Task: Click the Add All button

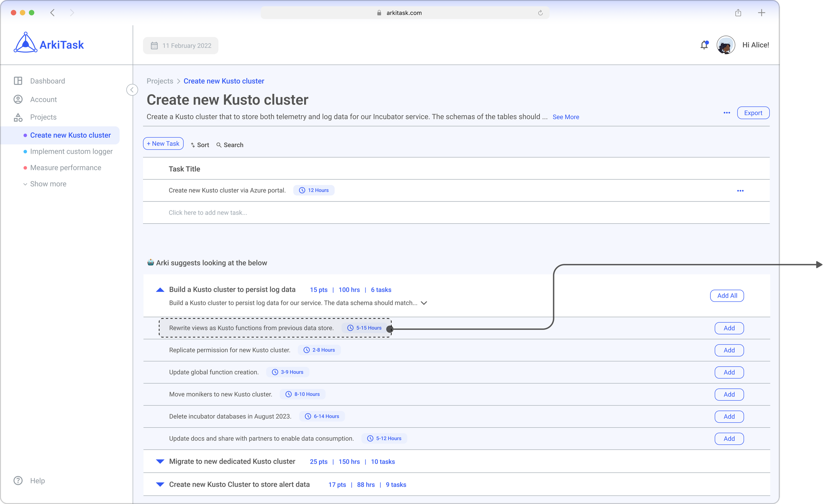Action: [x=727, y=296]
